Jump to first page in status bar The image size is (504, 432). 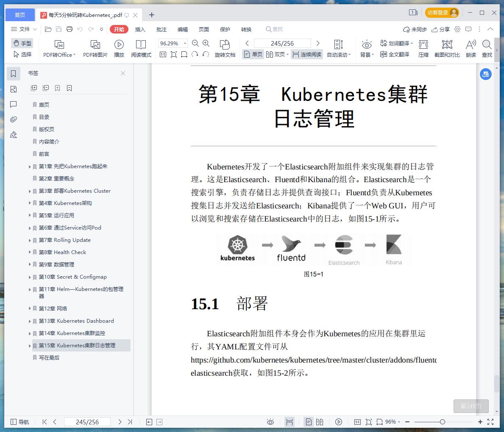(x=45, y=422)
